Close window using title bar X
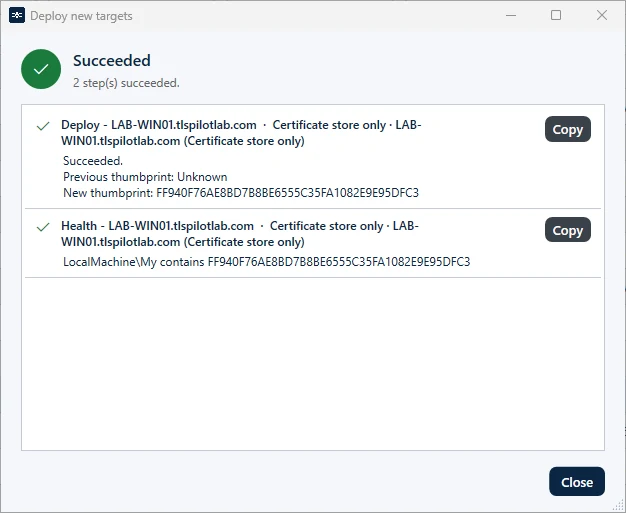This screenshot has height=513, width=626. click(x=602, y=16)
